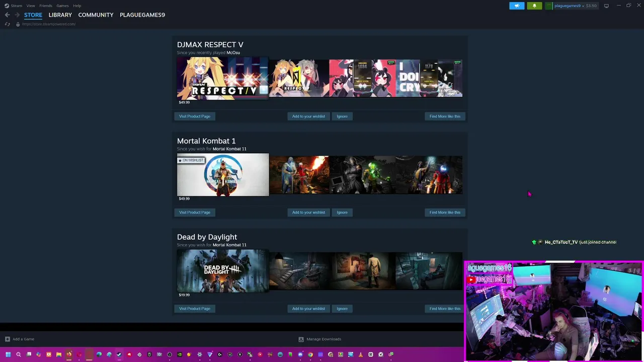Click wishlist button under Mortal Kombat 1
The height and width of the screenshot is (362, 644).
(x=308, y=212)
